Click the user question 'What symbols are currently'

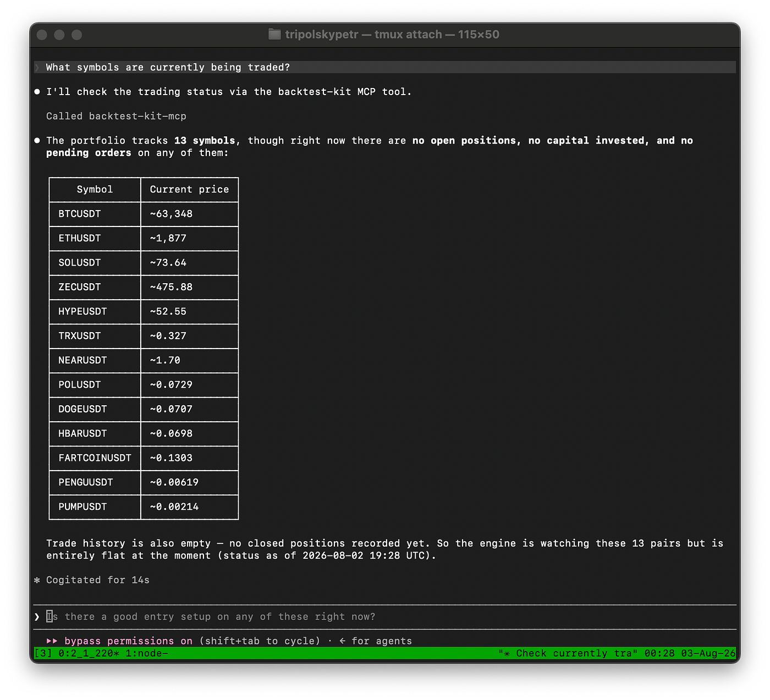pos(168,67)
